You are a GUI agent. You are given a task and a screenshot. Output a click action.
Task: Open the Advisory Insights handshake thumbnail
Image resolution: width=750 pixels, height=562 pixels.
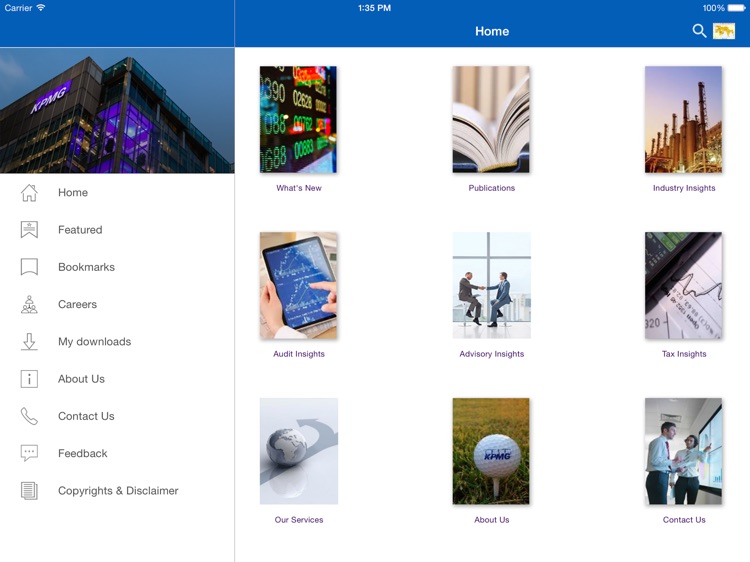[491, 286]
